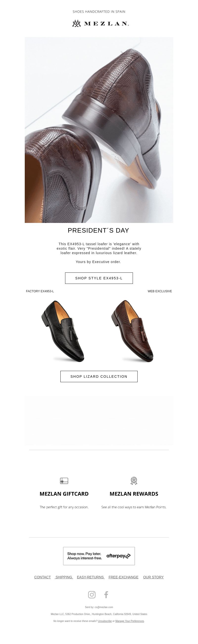
Task: Click the Unsubscribe link
Action: pos(105,621)
